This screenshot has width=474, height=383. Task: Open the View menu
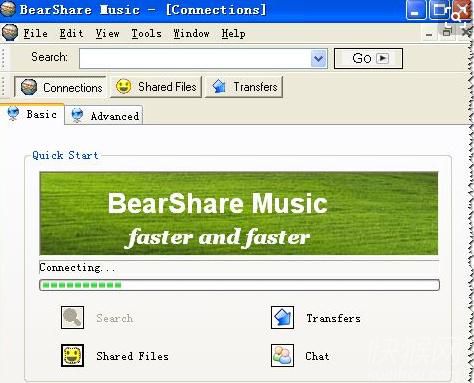pos(107,33)
